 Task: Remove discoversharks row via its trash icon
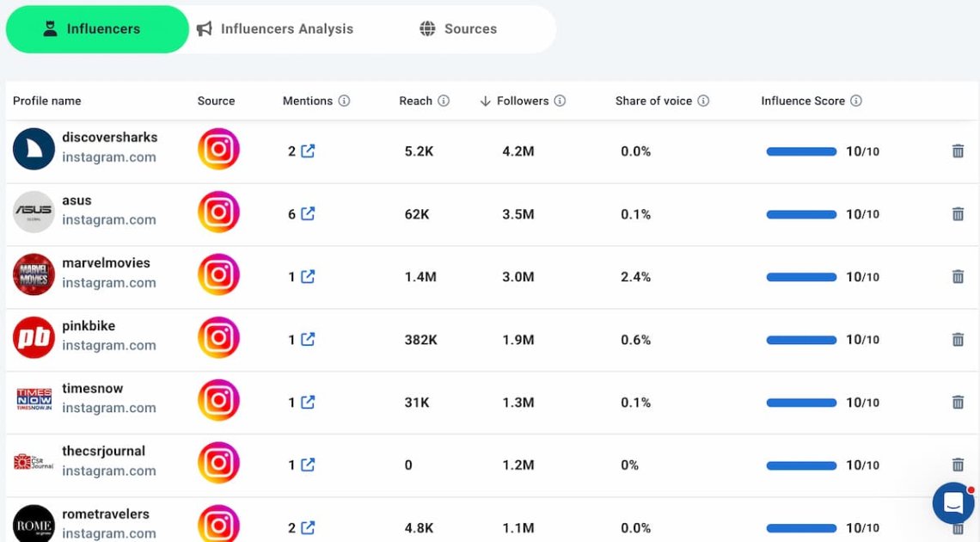click(x=957, y=151)
